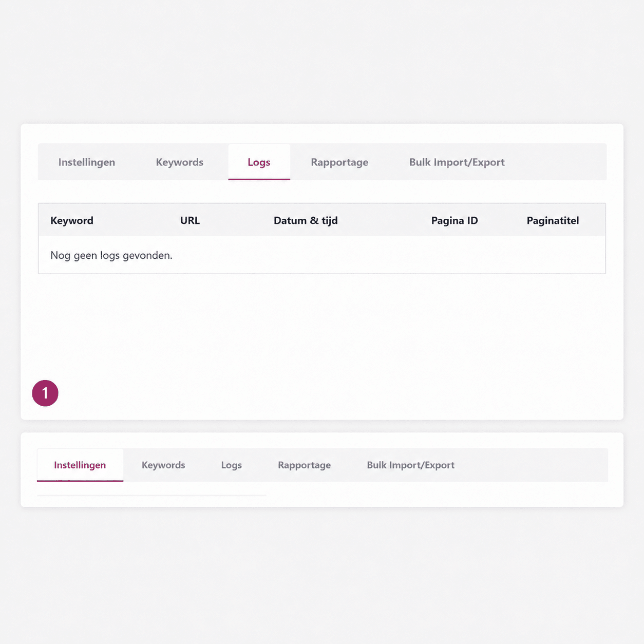The image size is (644, 644).
Task: Click the URL column header
Action: tap(190, 221)
